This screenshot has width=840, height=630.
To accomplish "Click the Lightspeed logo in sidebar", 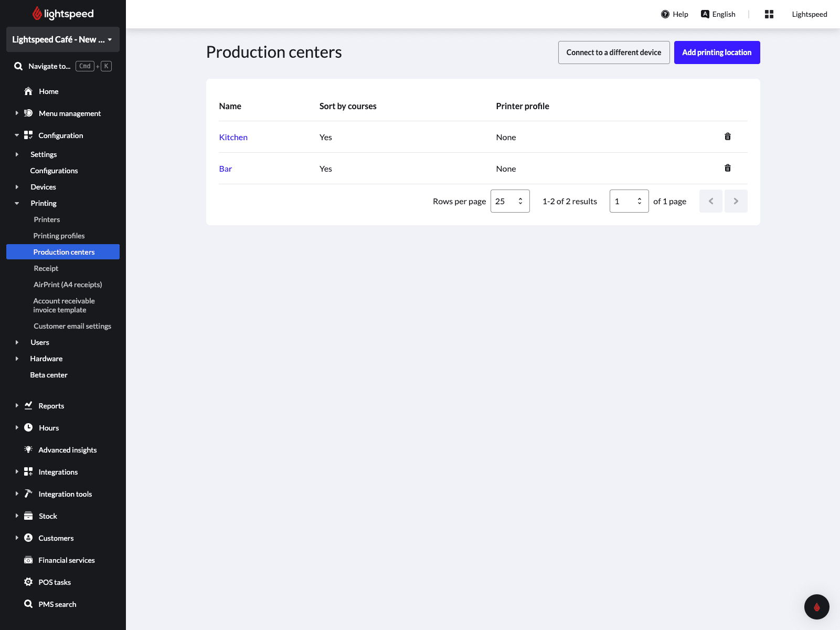I will (63, 14).
